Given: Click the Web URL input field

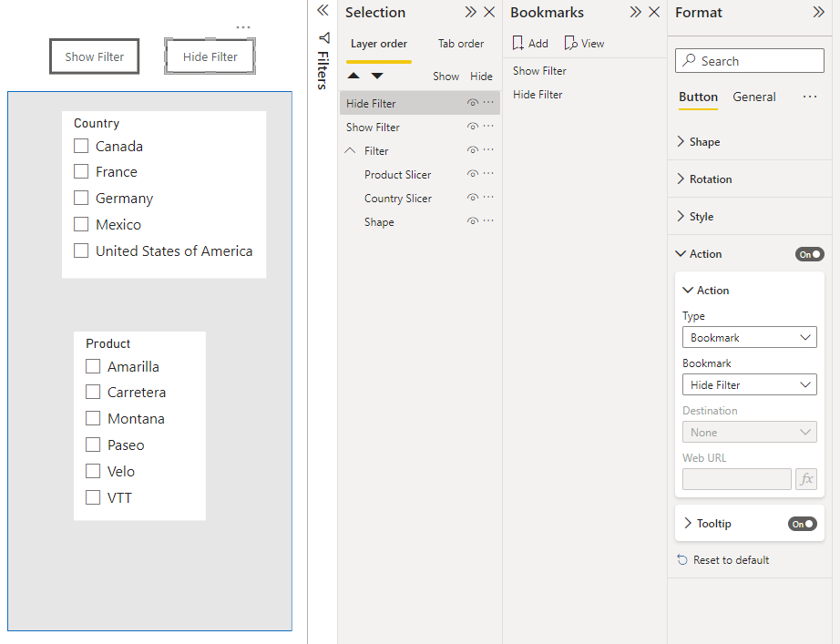Looking at the screenshot, I should tap(737, 479).
